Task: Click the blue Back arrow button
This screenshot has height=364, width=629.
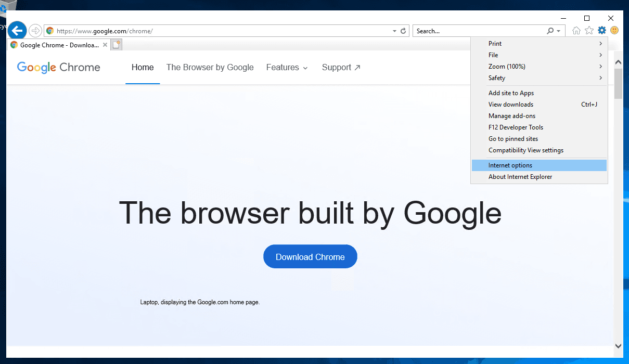Action: tap(17, 30)
